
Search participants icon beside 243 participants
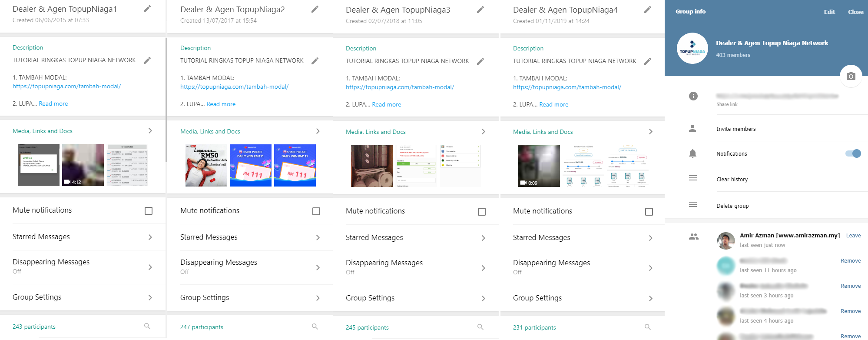coord(147,326)
